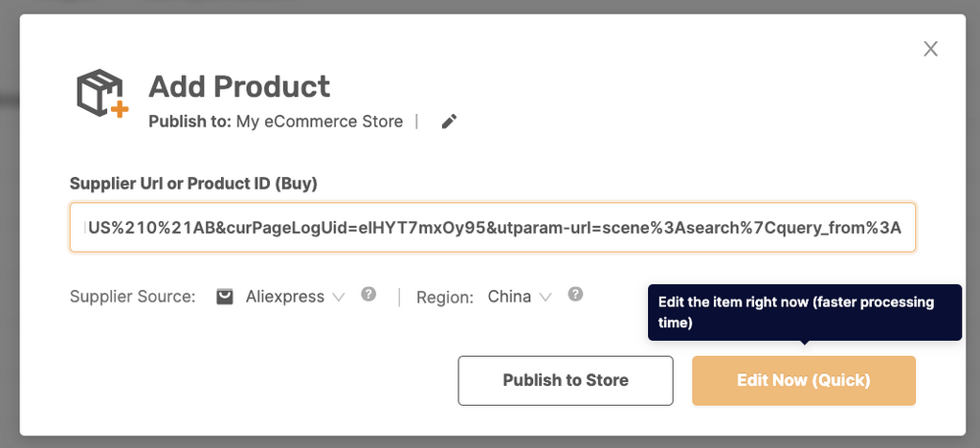Expand the China region chevron
Image resolution: width=980 pixels, height=448 pixels.
[545, 298]
